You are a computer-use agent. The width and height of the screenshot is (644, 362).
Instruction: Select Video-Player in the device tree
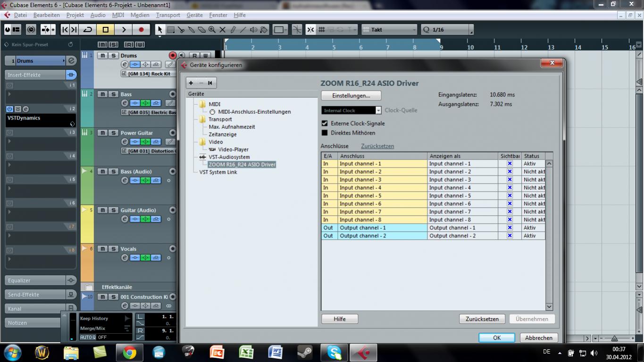233,150
